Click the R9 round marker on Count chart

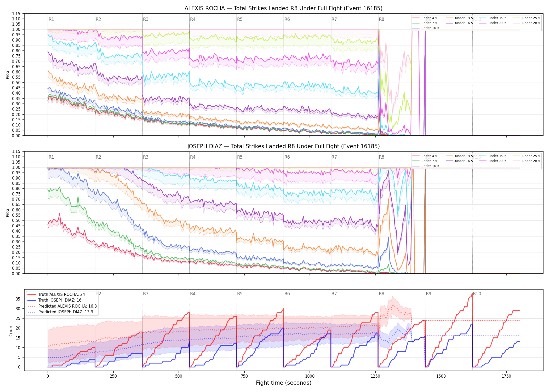(x=428, y=294)
